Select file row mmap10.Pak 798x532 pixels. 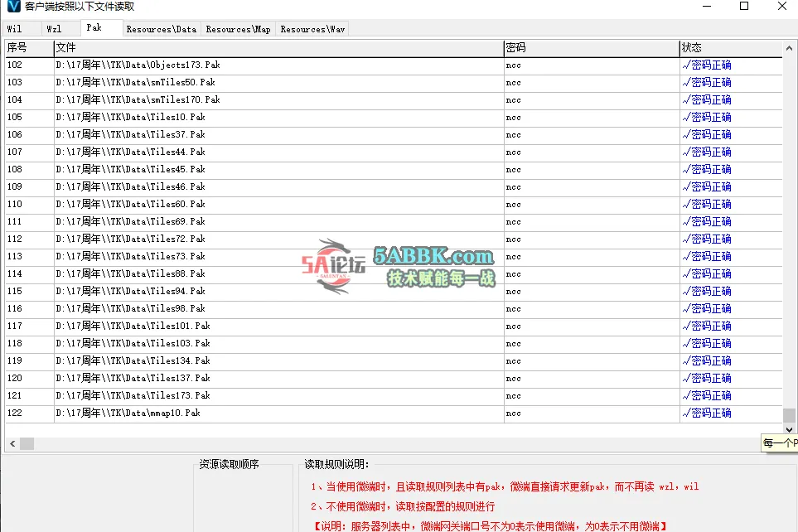point(394,413)
